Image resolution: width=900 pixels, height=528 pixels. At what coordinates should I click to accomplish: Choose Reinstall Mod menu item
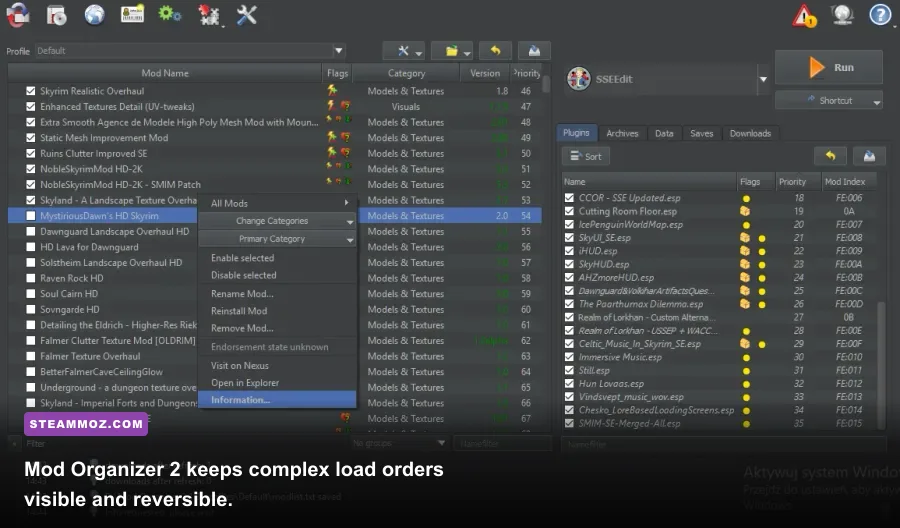coord(277,311)
